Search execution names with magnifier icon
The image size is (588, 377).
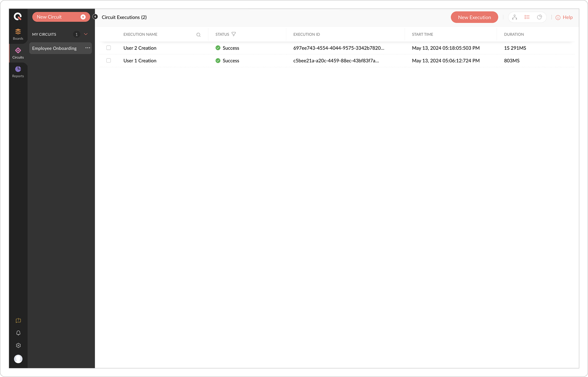pyautogui.click(x=198, y=35)
